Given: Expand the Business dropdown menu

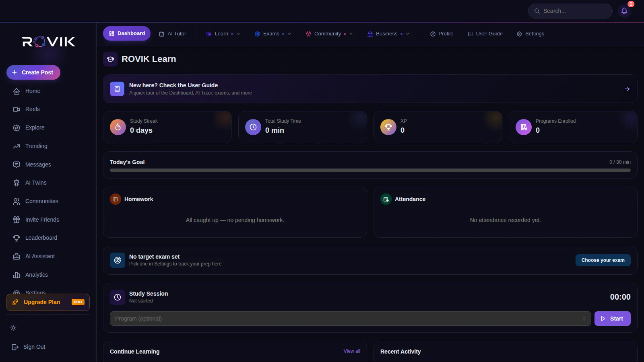Looking at the screenshot, I should pos(388,34).
